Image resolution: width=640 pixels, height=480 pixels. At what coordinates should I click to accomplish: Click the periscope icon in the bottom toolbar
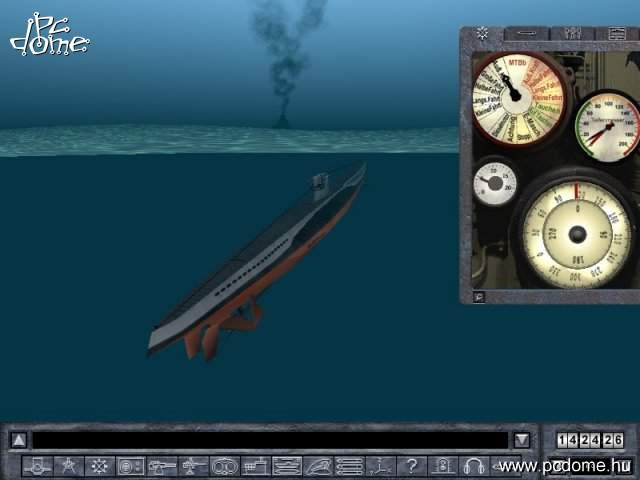37,465
